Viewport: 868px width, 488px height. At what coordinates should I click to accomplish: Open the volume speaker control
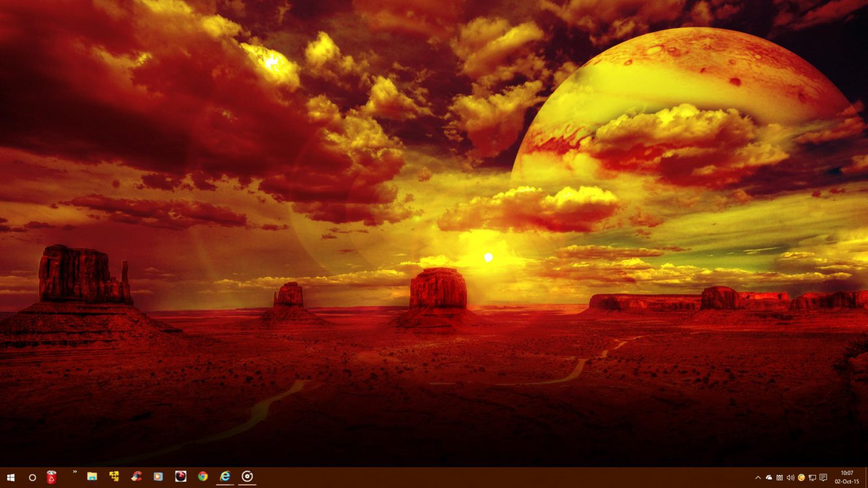click(x=790, y=478)
